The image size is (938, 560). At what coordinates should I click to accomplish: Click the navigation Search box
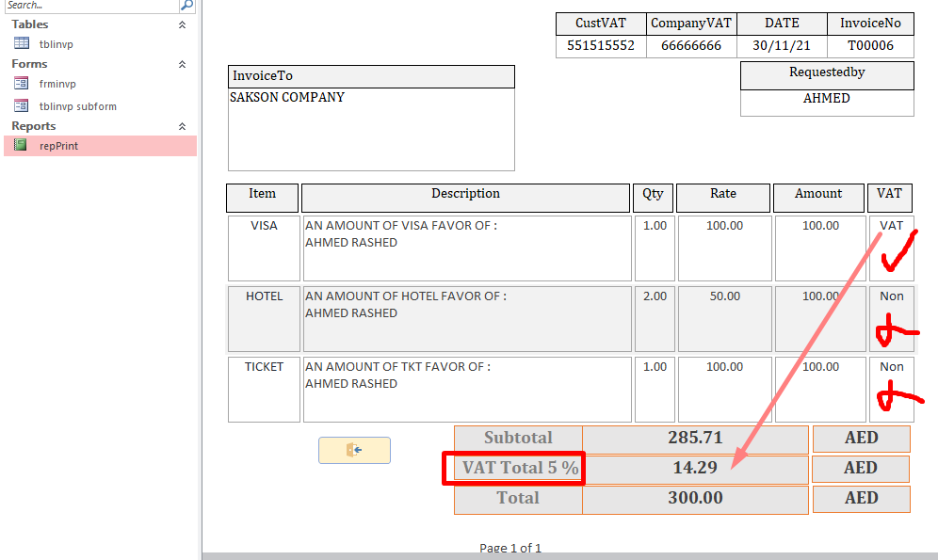click(x=89, y=6)
